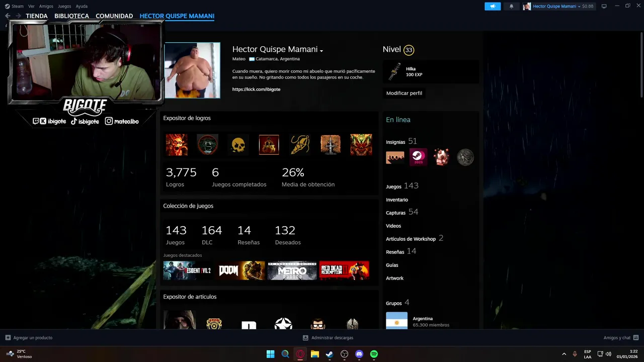
Task: Open Opera GX from the taskbar
Action: coord(300,354)
